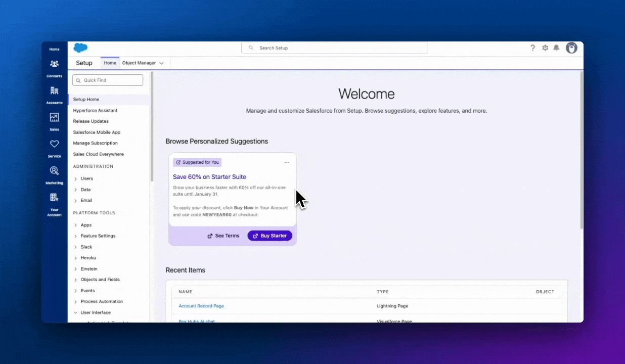This screenshot has height=364, width=625.
Task: Expand the Data tree node
Action: click(75, 190)
